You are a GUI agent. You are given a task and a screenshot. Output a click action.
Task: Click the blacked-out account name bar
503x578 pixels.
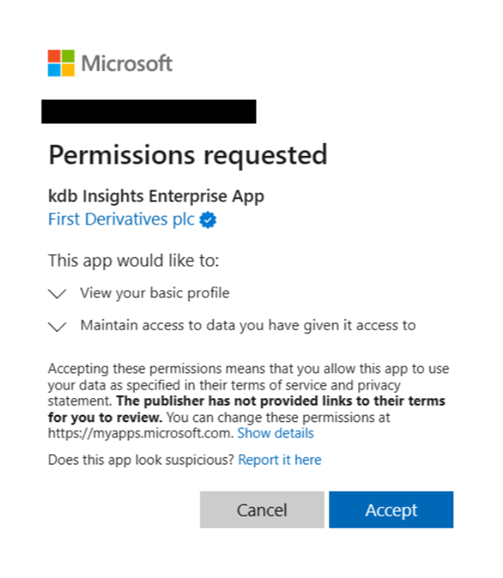149,111
